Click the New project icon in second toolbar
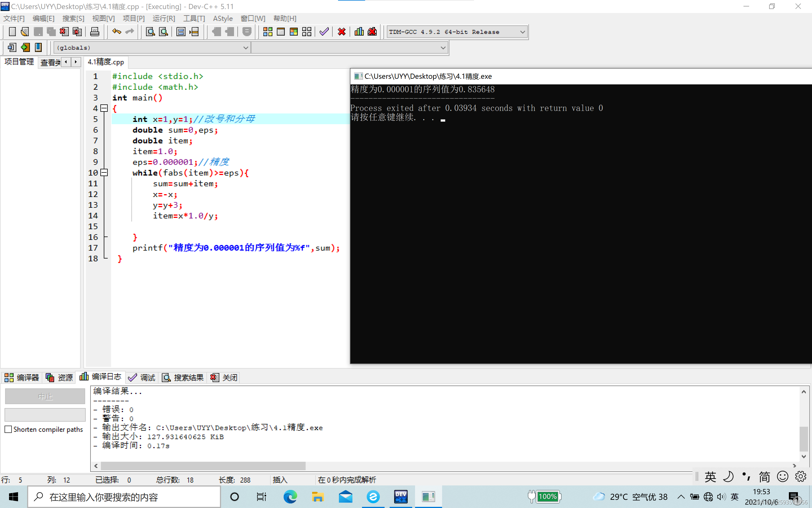Screen dimensions: 812x508 point(12,47)
